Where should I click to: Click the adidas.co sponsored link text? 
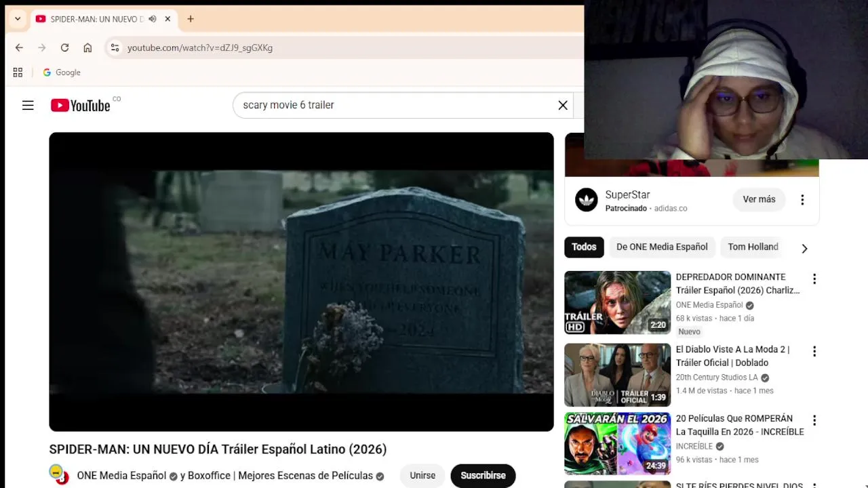click(x=671, y=208)
